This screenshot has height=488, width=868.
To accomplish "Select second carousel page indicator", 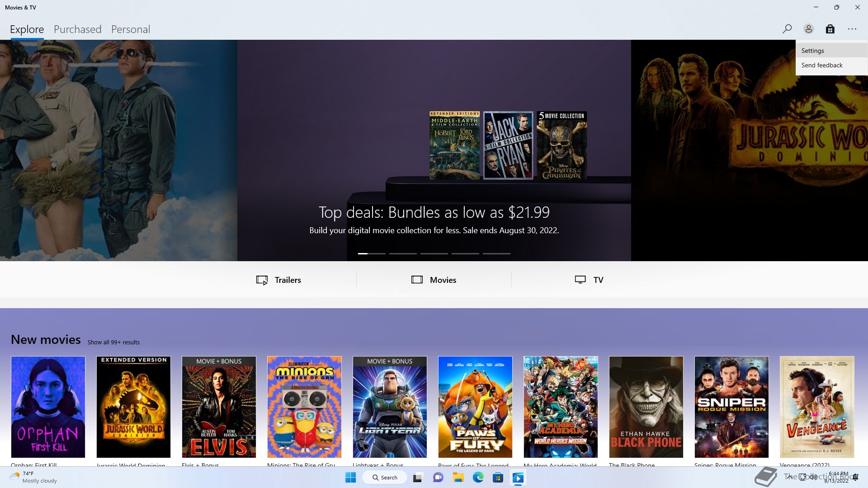I will [403, 253].
